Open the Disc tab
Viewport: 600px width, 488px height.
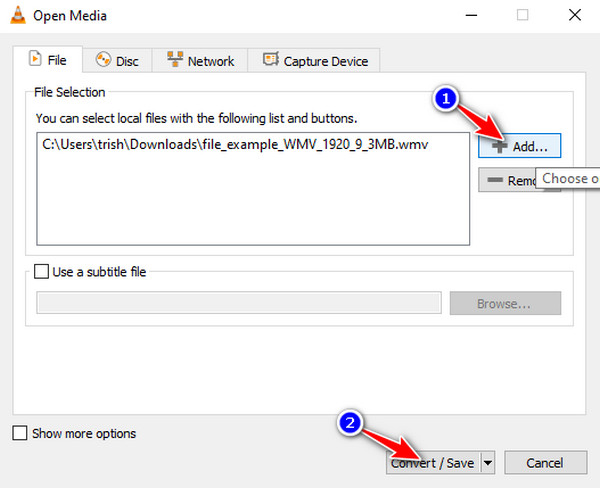pos(117,61)
